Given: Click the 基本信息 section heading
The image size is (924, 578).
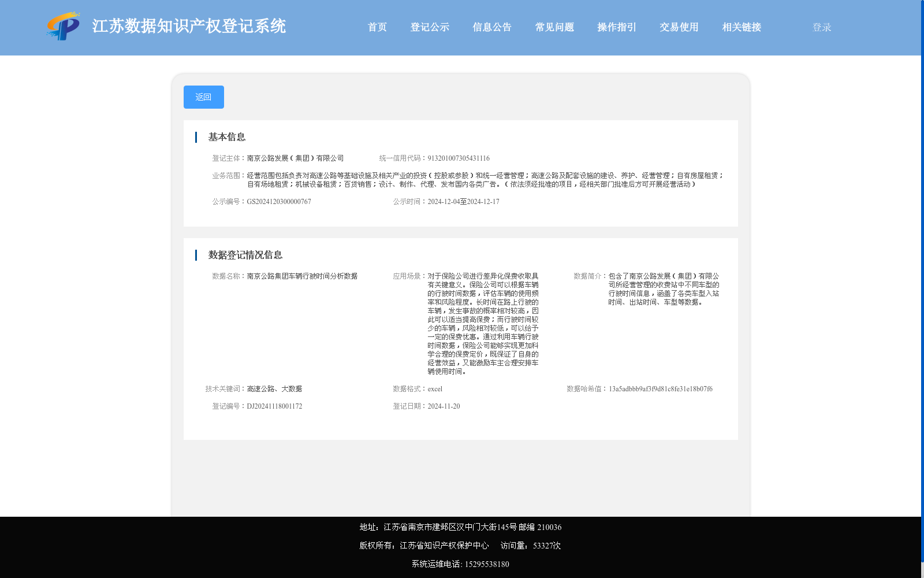Looking at the screenshot, I should click(227, 137).
